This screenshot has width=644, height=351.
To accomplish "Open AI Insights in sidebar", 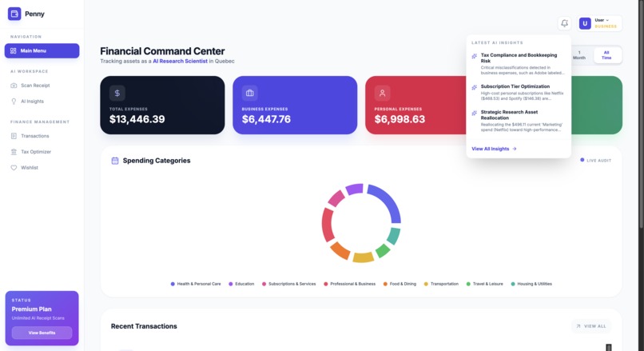I will pyautogui.click(x=42, y=101).
